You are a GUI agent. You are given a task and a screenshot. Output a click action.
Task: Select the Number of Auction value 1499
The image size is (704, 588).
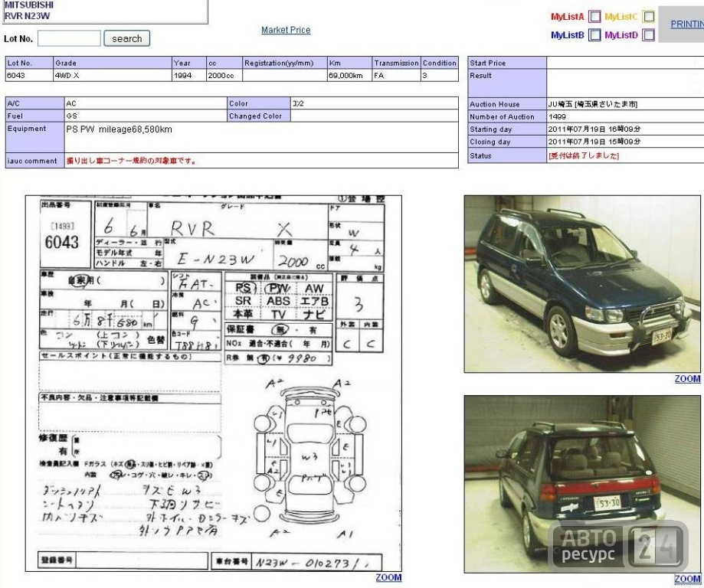click(557, 116)
